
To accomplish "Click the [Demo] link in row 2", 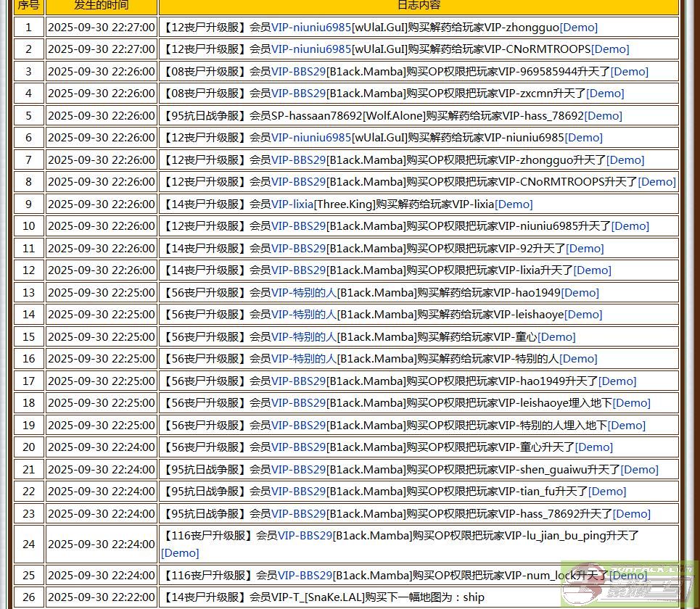I will point(610,49).
